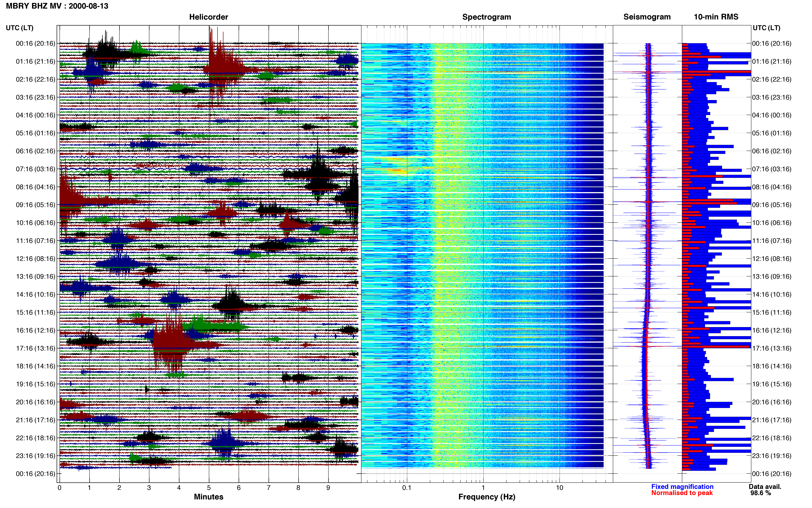
Task: Click the right '12:16 (08:16)' time label
Action: (x=772, y=259)
